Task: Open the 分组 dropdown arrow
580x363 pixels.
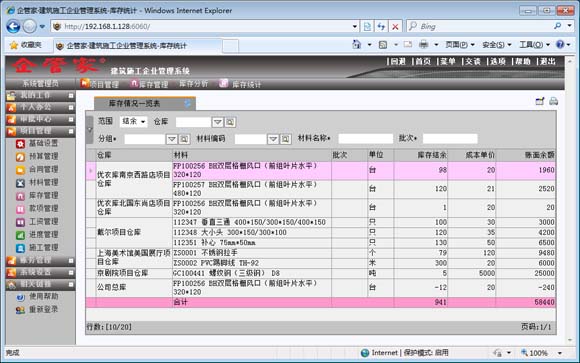Action: pos(172,139)
